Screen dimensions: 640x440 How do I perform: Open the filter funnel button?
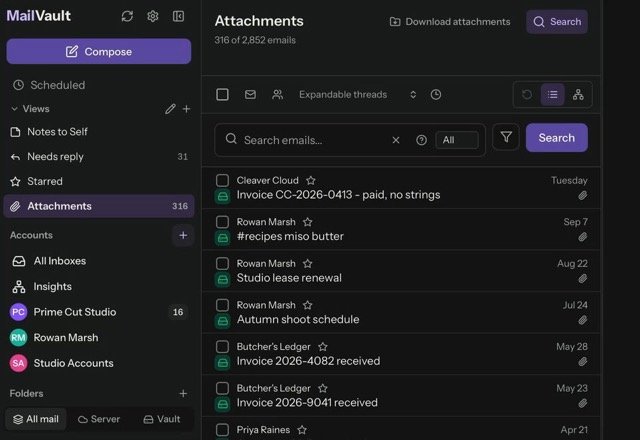[506, 137]
